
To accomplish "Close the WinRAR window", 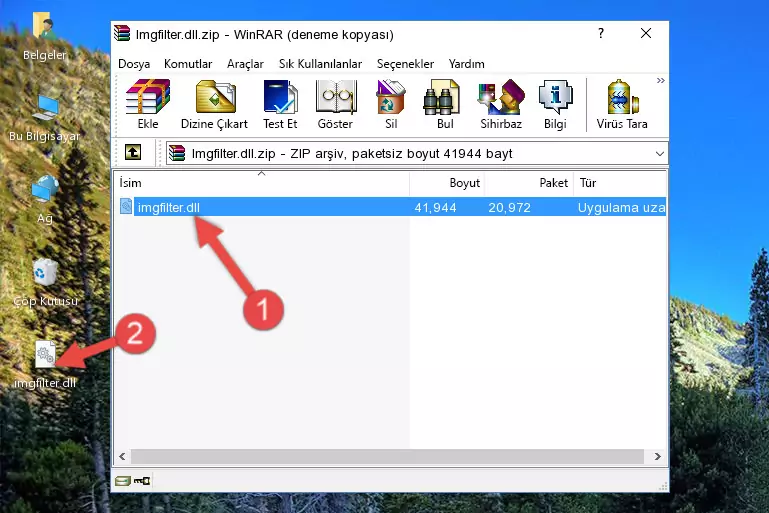I will click(646, 33).
